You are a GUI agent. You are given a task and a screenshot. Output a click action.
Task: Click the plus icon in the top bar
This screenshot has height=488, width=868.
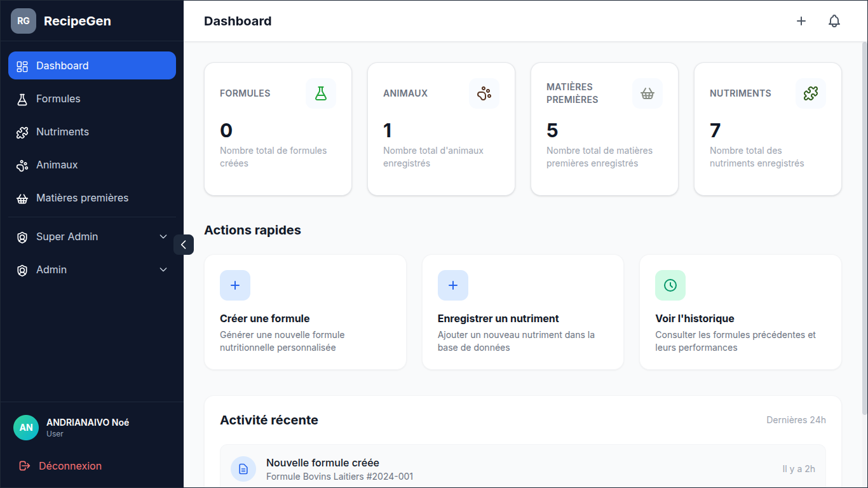click(x=801, y=20)
